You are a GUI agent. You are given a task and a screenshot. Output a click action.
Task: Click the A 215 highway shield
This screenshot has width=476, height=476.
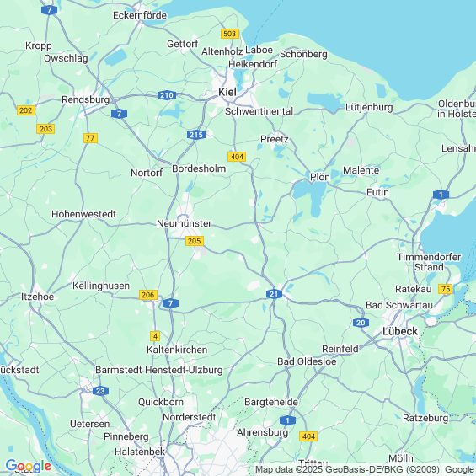196,135
